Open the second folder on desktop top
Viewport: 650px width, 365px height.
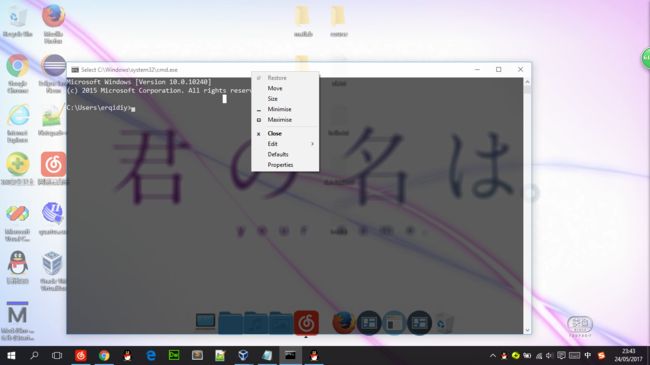[x=339, y=21]
